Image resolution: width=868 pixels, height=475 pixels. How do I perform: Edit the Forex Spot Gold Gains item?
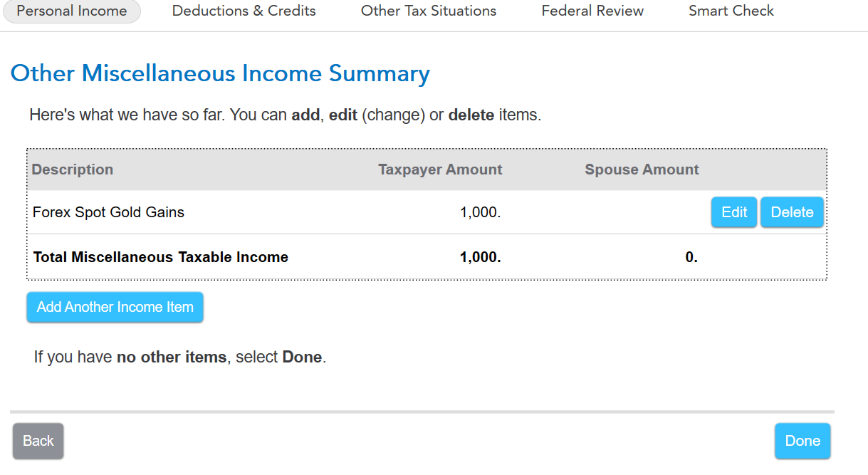[733, 212]
